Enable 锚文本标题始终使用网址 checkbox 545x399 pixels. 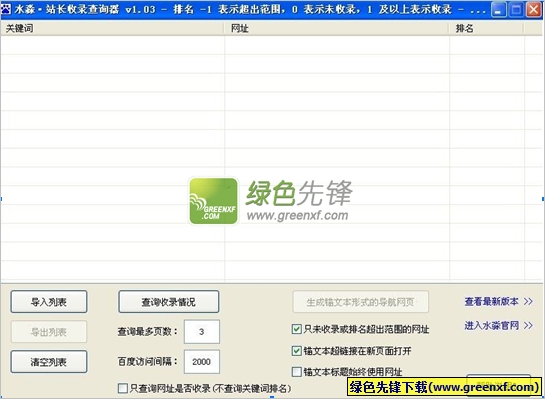pos(296,372)
